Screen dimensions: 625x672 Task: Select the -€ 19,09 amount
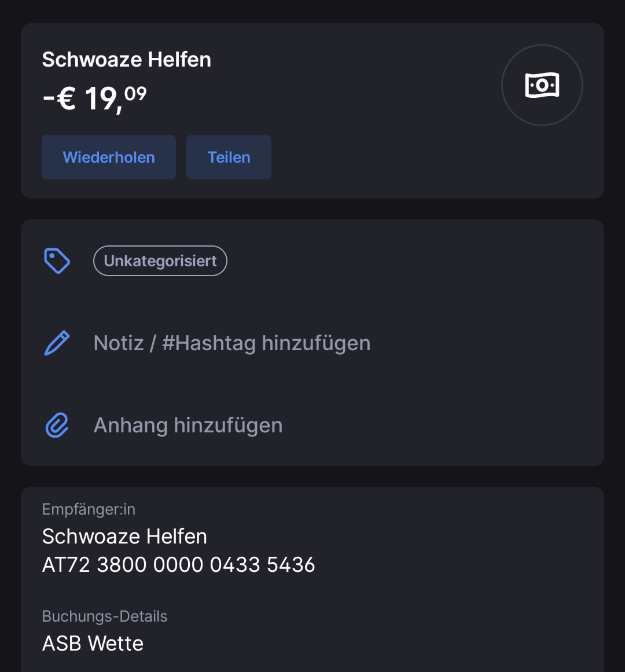[95, 99]
